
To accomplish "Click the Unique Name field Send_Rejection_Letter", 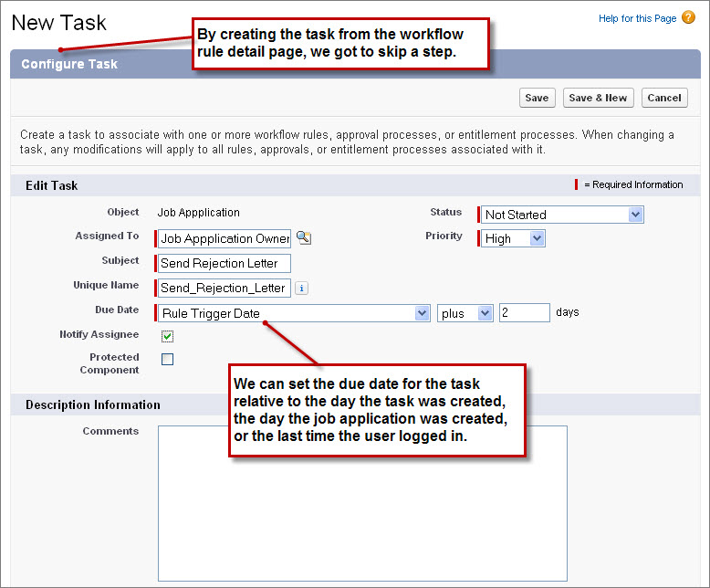I will coord(224,289).
